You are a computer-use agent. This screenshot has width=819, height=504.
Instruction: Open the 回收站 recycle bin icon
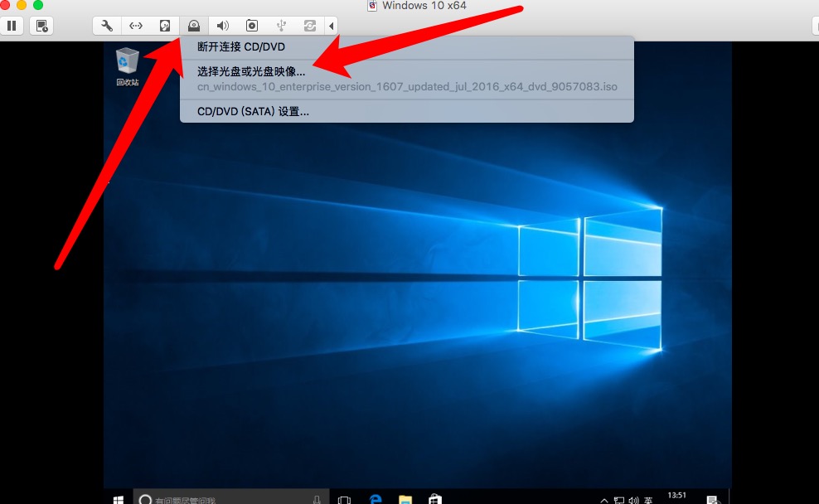pos(128,67)
